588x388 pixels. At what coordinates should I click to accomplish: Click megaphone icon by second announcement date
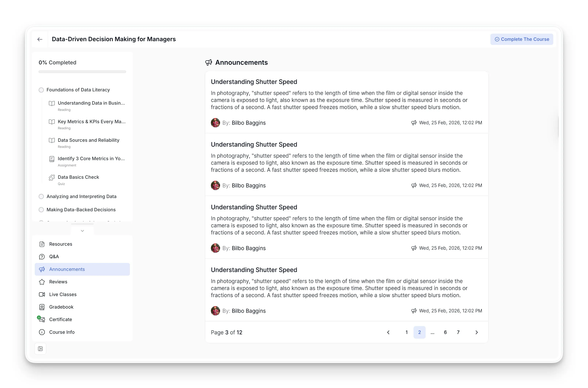click(414, 186)
